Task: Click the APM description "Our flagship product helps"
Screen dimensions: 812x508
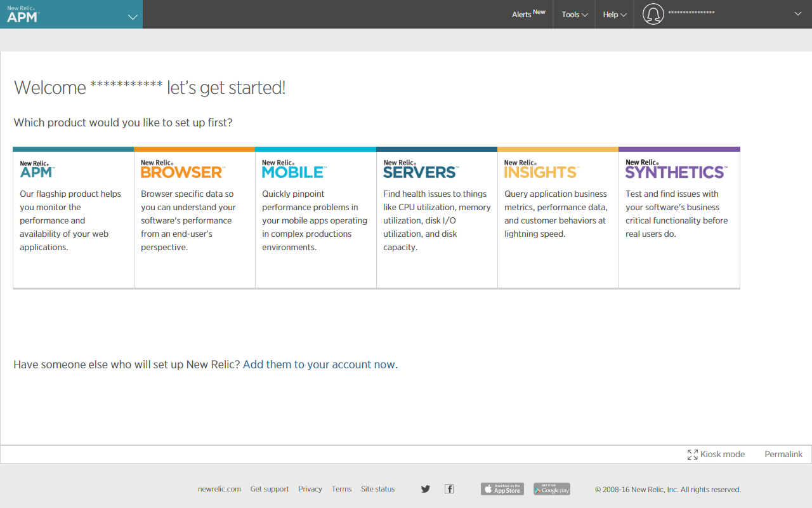Action: 70,220
